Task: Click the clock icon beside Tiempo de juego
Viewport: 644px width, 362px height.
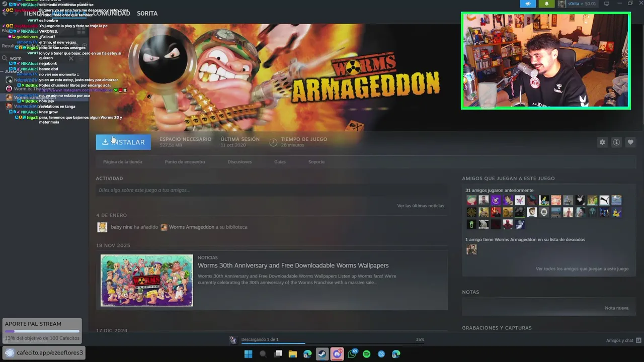Action: (x=273, y=142)
